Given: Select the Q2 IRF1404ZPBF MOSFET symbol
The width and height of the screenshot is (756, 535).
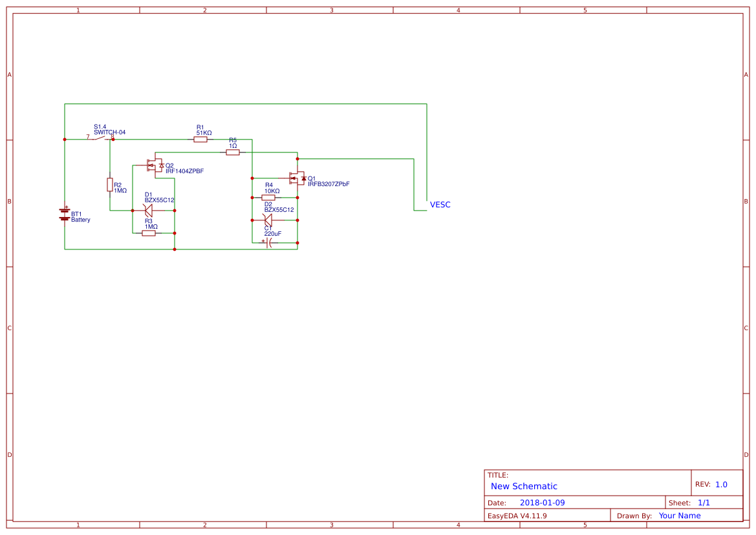Looking at the screenshot, I should (x=155, y=164).
